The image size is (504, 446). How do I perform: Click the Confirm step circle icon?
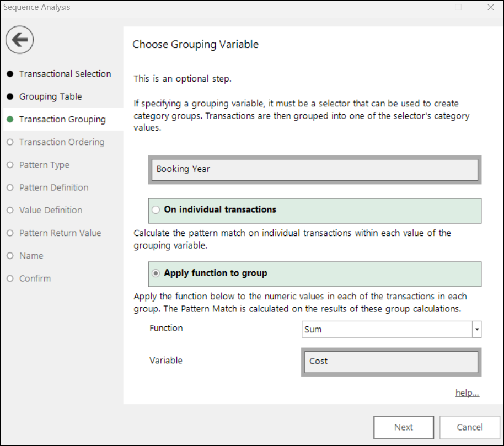[10, 278]
